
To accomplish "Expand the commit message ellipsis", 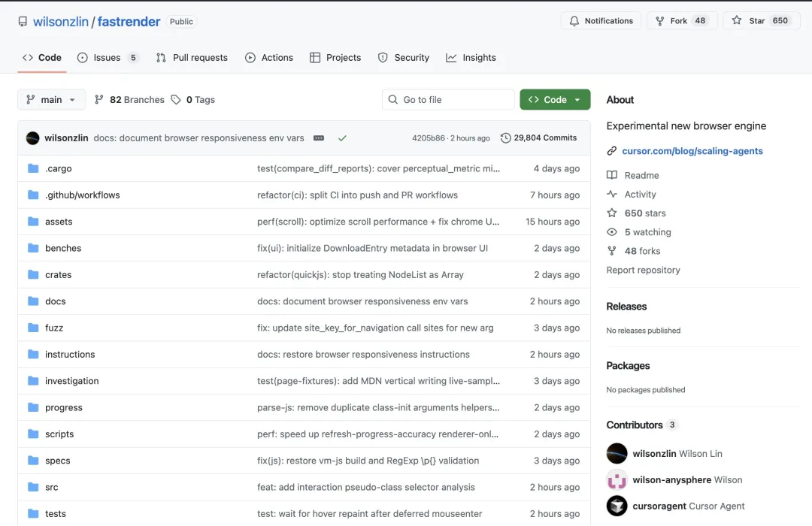I will click(x=319, y=138).
